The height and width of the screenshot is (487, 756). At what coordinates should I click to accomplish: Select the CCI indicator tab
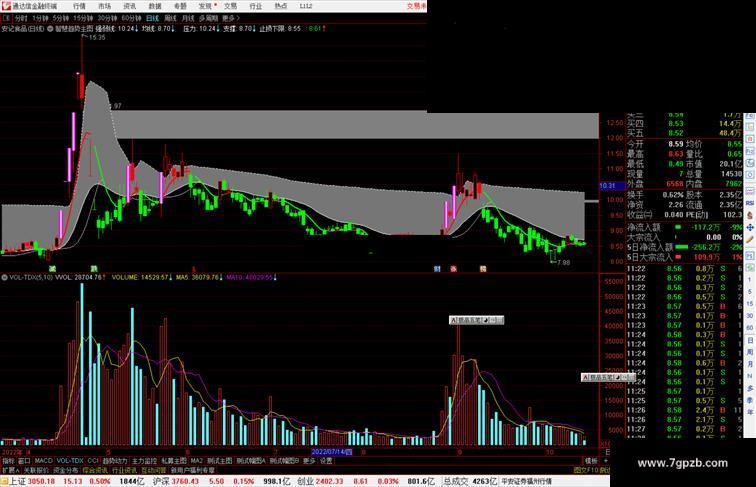pyautogui.click(x=93, y=461)
